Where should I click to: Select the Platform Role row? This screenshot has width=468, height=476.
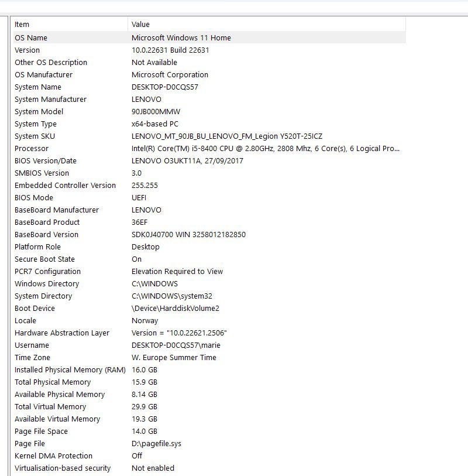[209, 247]
